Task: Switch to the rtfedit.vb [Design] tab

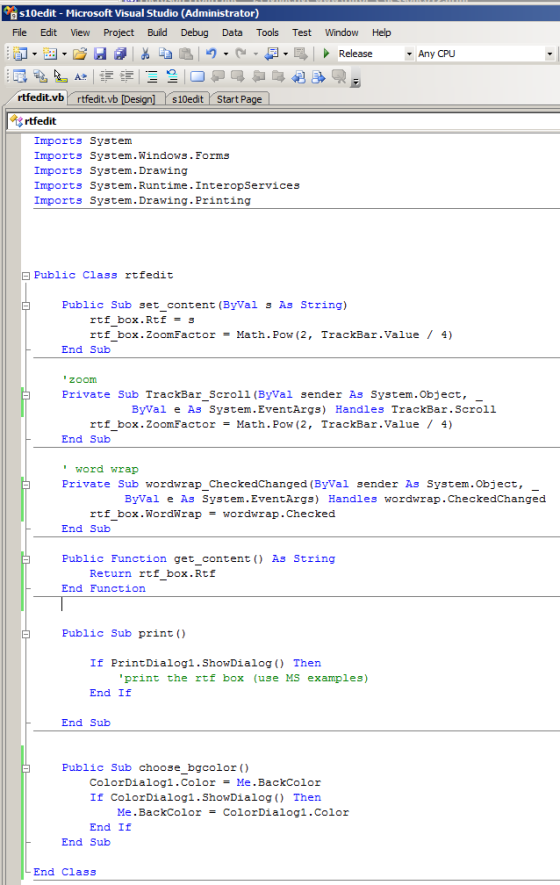Action: coord(116,99)
